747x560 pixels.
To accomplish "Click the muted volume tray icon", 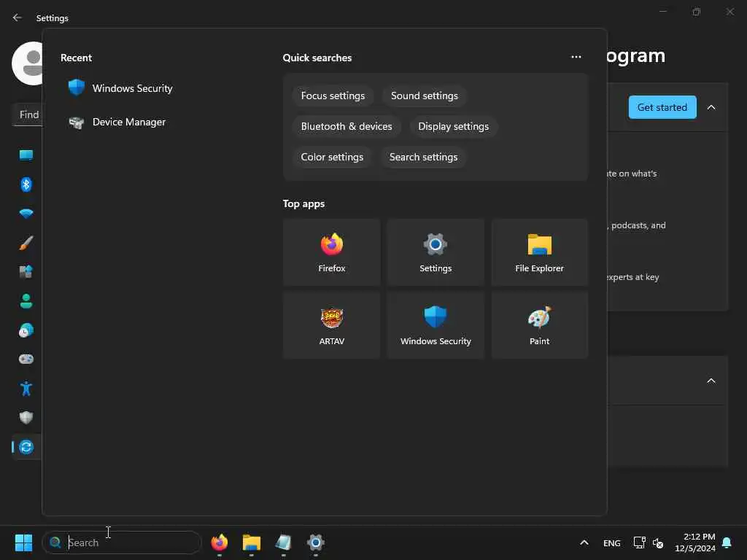I will [658, 542].
